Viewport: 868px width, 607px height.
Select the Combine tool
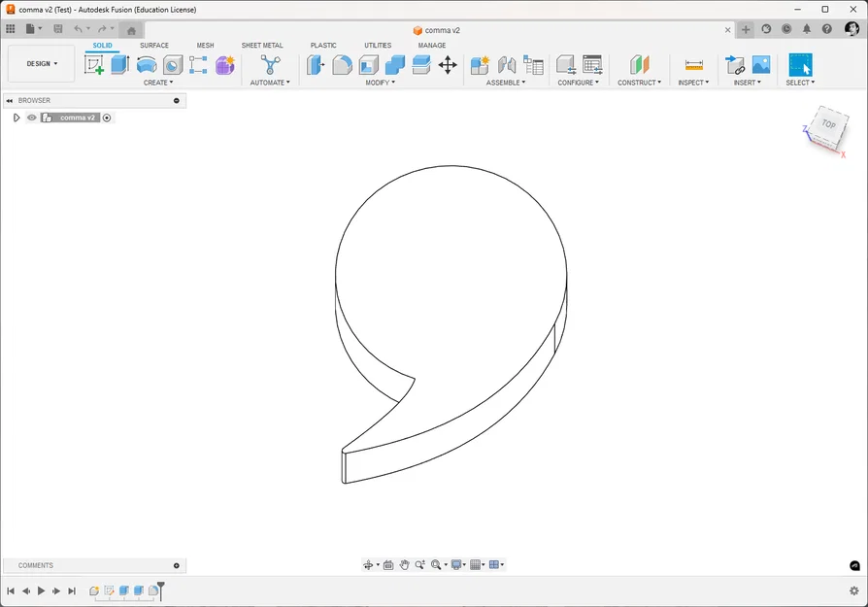click(x=395, y=65)
